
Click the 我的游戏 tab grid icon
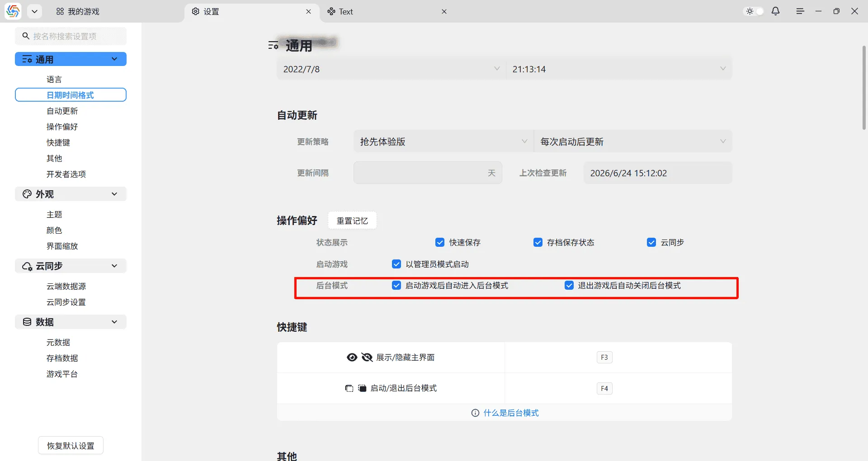tap(60, 12)
